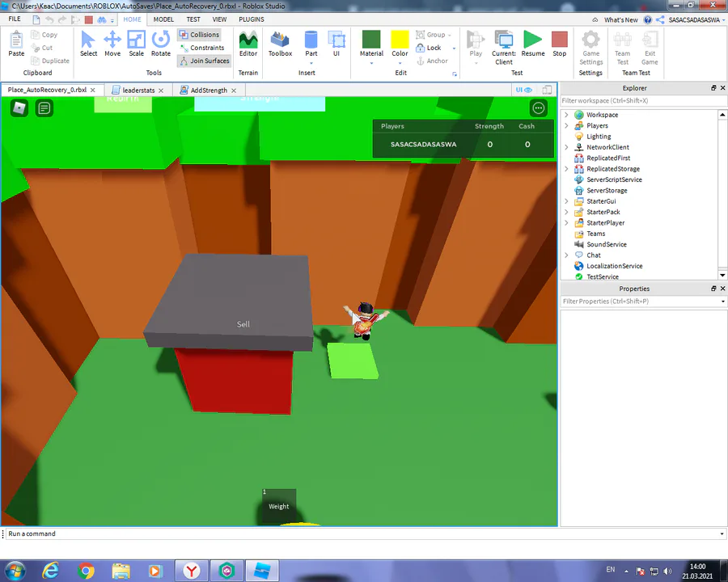Open Game Settings
Screen dimensions: 728x582
[x=590, y=48]
